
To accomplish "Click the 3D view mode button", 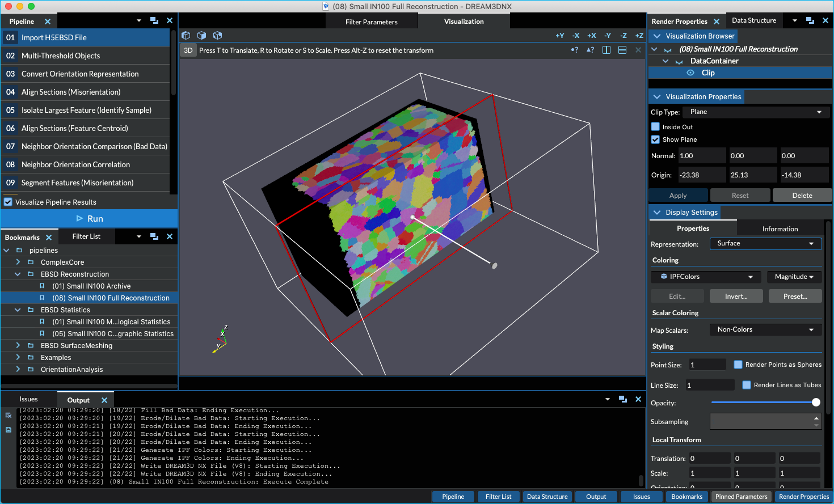I will click(188, 50).
